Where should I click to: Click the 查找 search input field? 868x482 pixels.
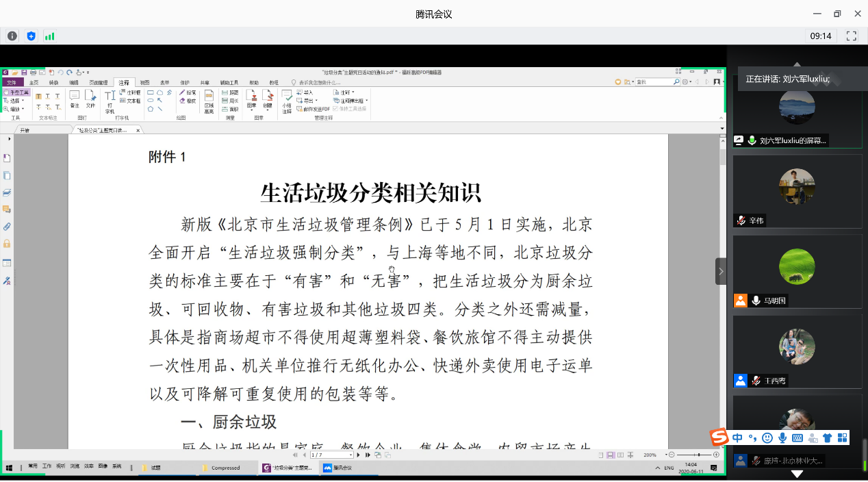(x=652, y=81)
